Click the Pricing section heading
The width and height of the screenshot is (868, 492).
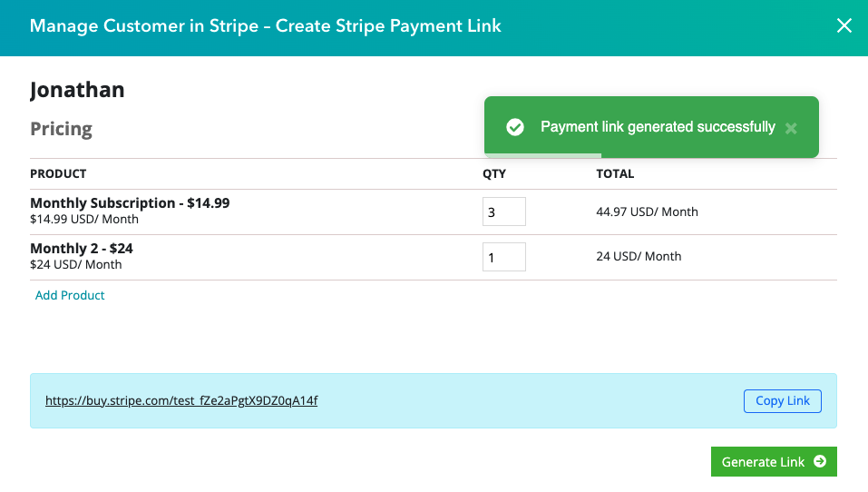click(x=62, y=129)
